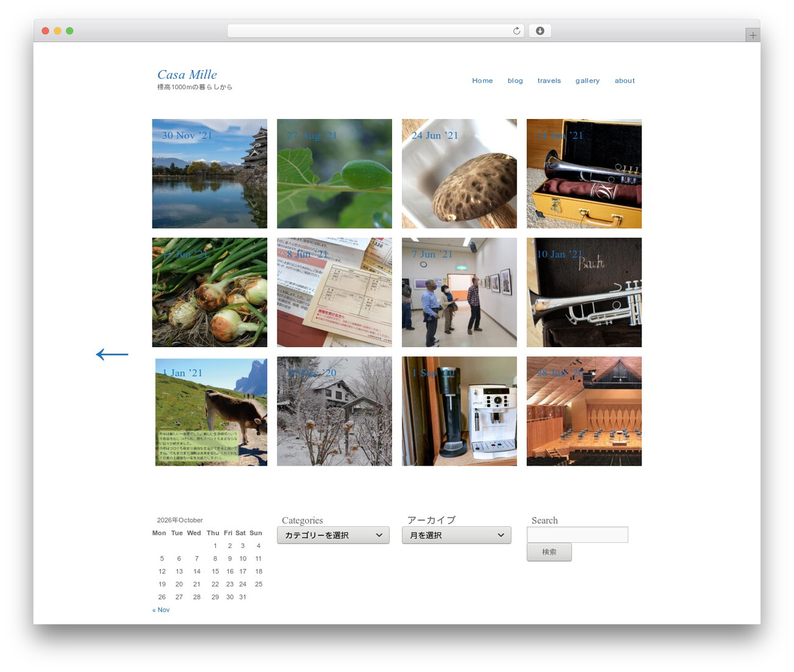The image size is (794, 672).
Task: Open the travels menu item
Action: click(x=549, y=81)
